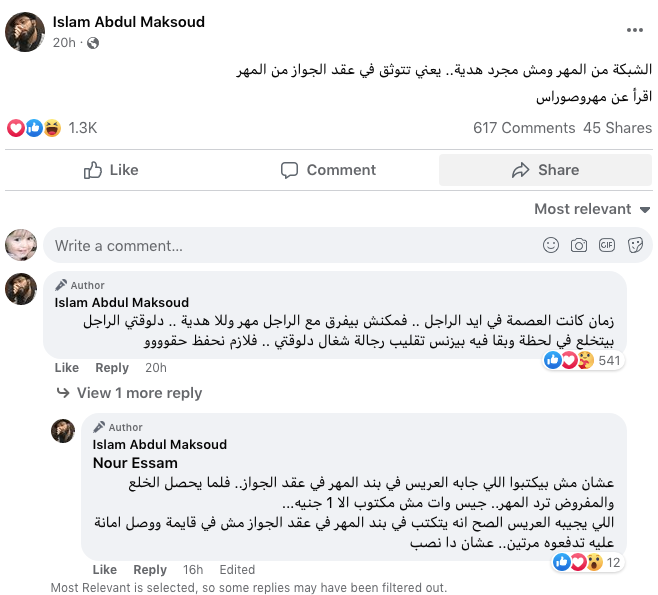Click the globe public audience icon
Viewport: 658px width, 595px height.
click(94, 43)
